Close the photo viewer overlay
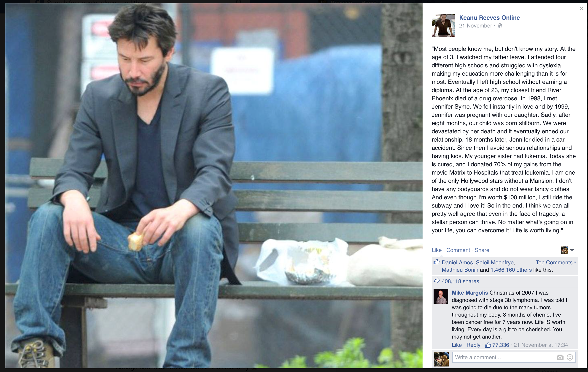588x372 pixels. [x=581, y=8]
